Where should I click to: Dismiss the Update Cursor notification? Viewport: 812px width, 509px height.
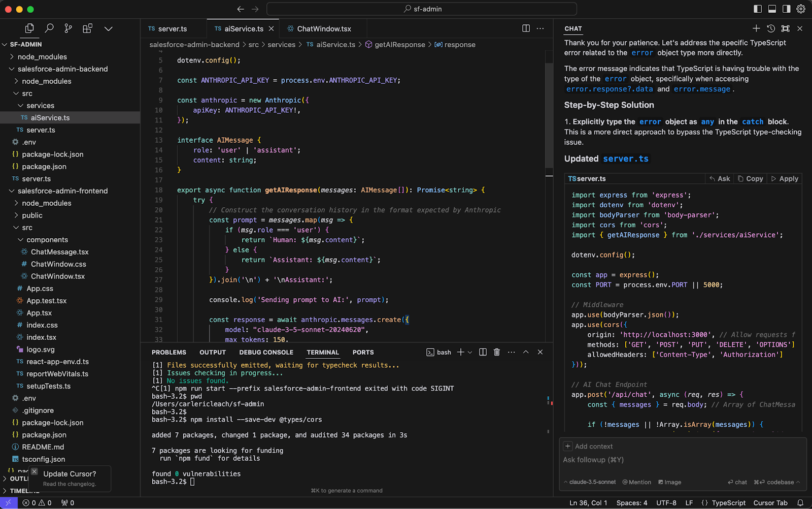[34, 471]
